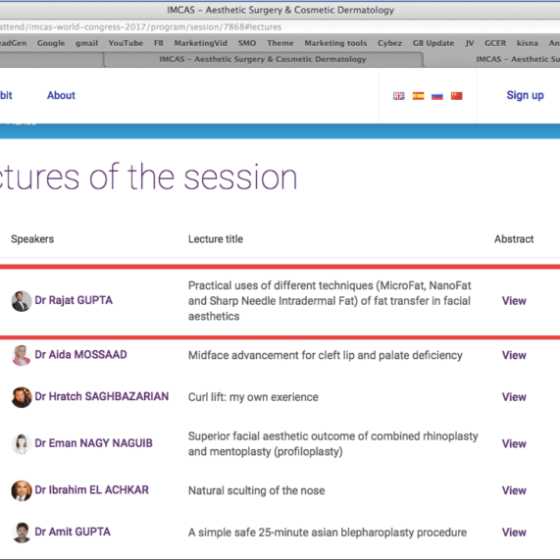View abstract for Curl lift lecture
Image resolution: width=560 pixels, height=560 pixels.
pyautogui.click(x=514, y=397)
